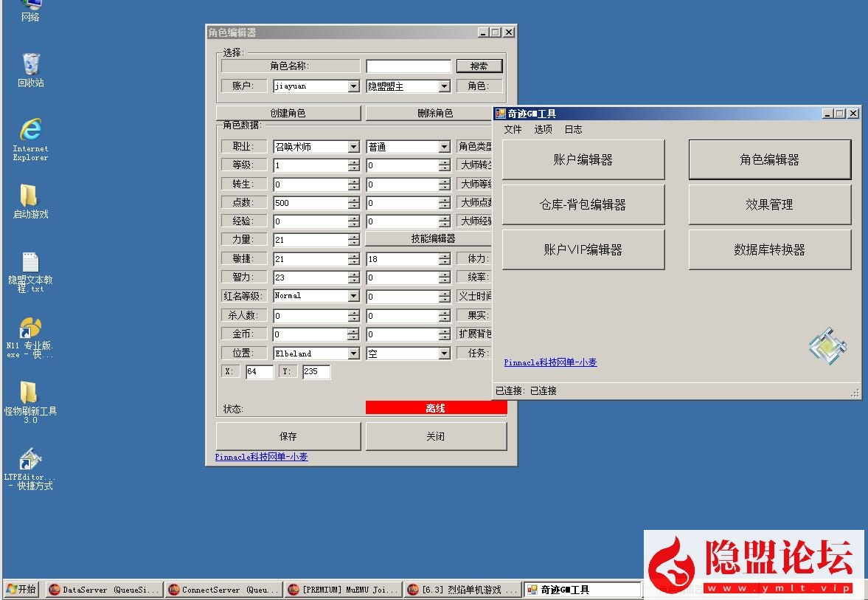The height and width of the screenshot is (600, 868).
Task: Click the 角色名称 search input field
Action: coord(409,66)
